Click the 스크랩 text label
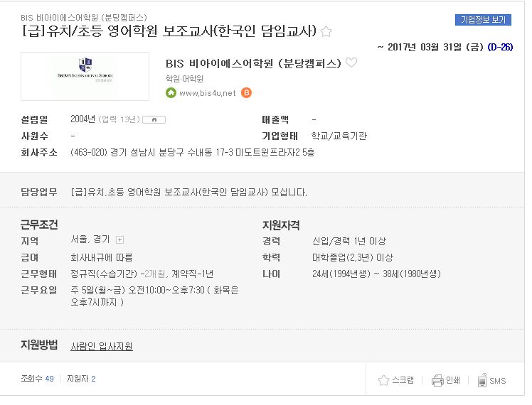The width and height of the screenshot is (532, 405). click(x=403, y=380)
